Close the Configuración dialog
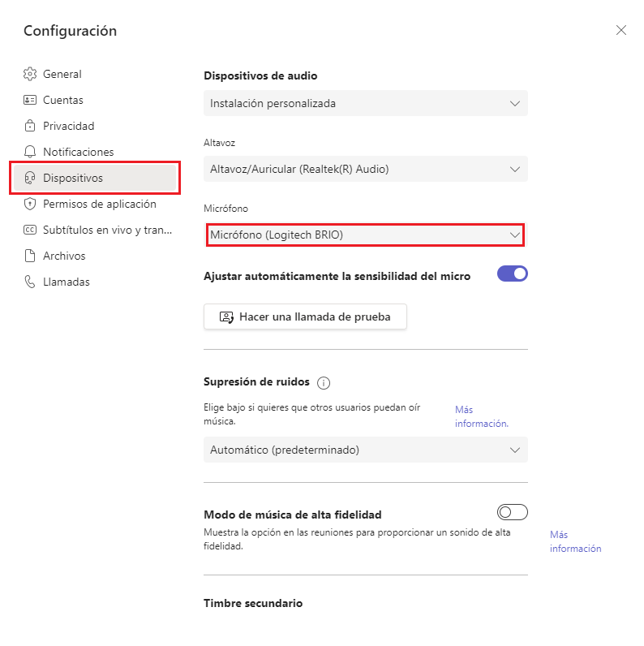The width and height of the screenshot is (644, 646). [621, 30]
